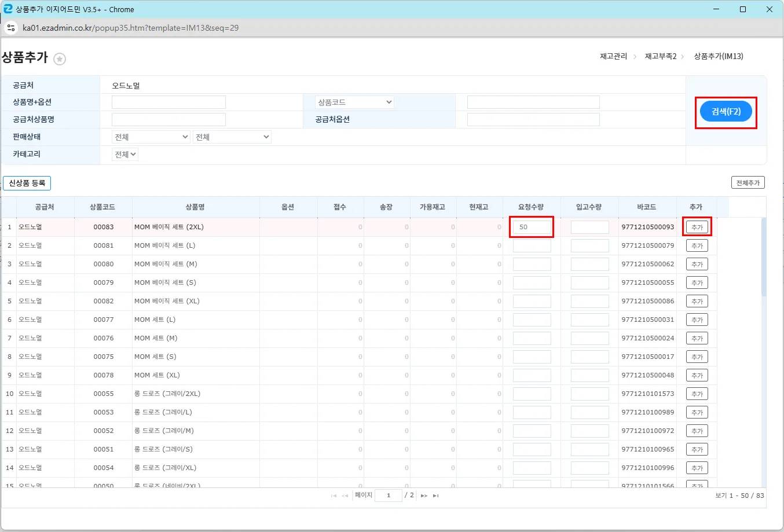Viewport: 784px width, 532px height.
Task: Click the 오드노멀 supplier value in filter panel
Action: point(126,86)
